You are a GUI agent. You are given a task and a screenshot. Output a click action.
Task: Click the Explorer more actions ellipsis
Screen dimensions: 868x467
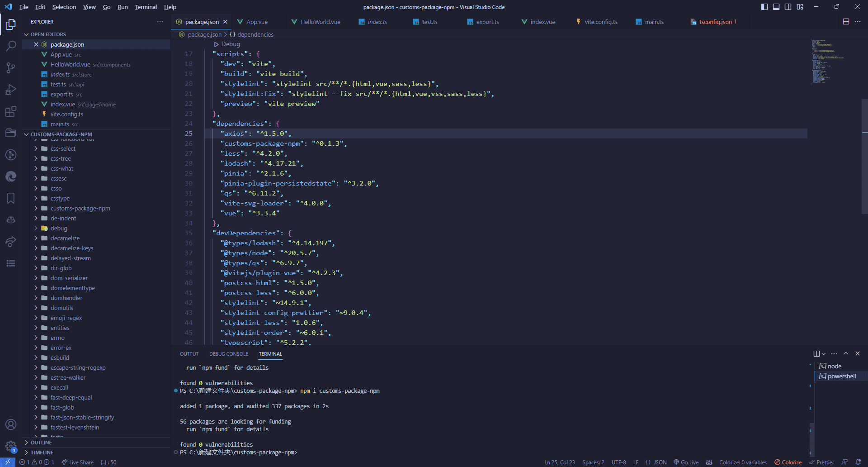pos(160,22)
